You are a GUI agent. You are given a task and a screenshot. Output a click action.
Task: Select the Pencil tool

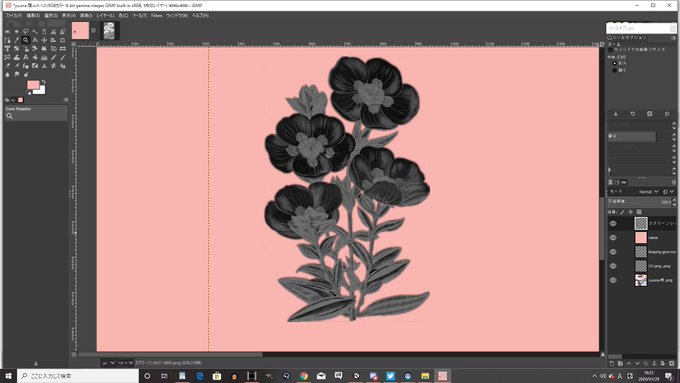click(53, 57)
